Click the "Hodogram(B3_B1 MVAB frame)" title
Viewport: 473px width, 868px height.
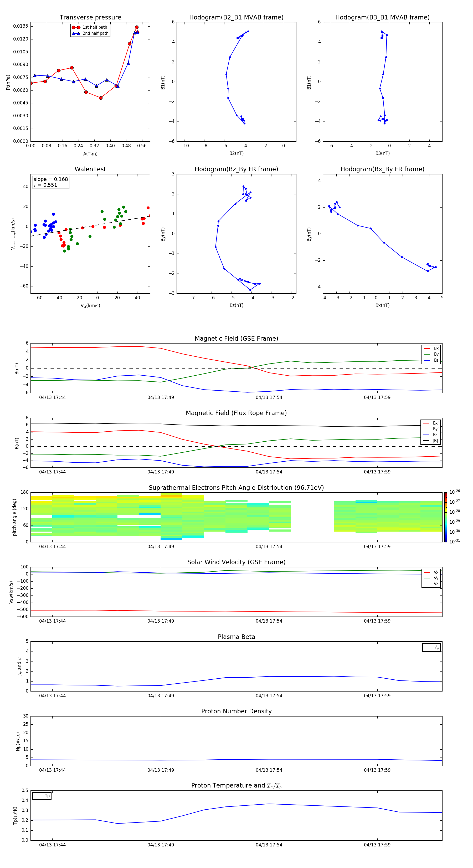[382, 17]
